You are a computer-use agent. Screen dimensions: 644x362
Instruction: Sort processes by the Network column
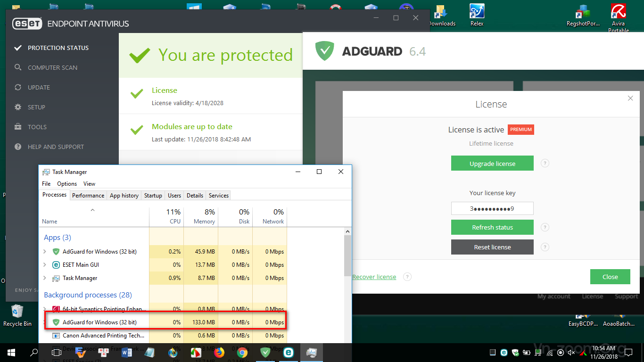pos(270,216)
